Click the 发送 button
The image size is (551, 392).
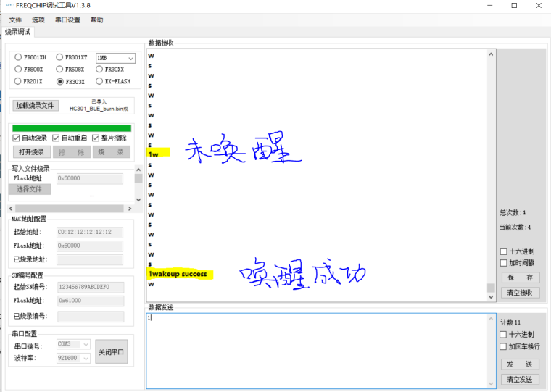[520, 364]
